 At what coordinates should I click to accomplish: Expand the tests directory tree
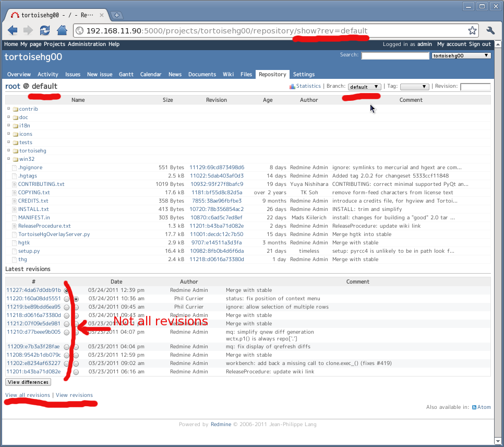pyautogui.click(x=9, y=142)
